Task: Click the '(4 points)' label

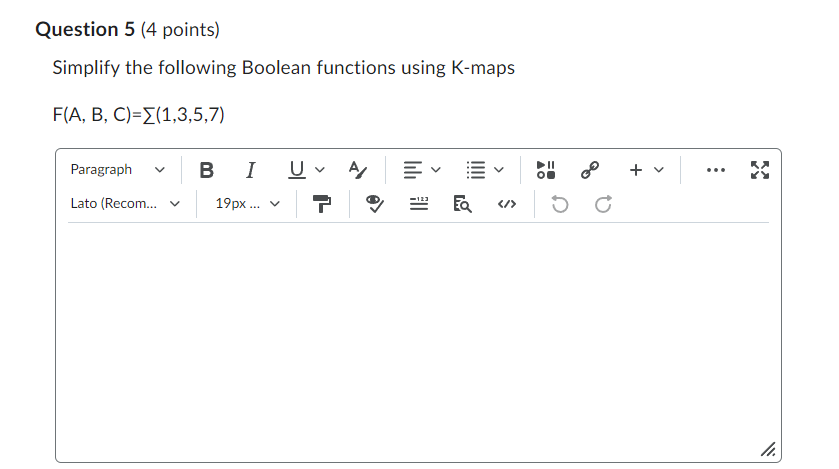Action: click(180, 30)
